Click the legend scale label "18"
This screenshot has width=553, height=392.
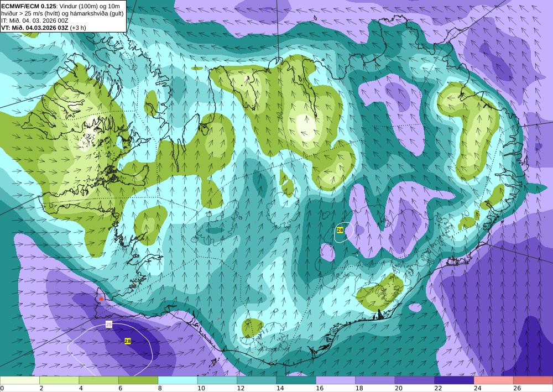pyautogui.click(x=359, y=388)
